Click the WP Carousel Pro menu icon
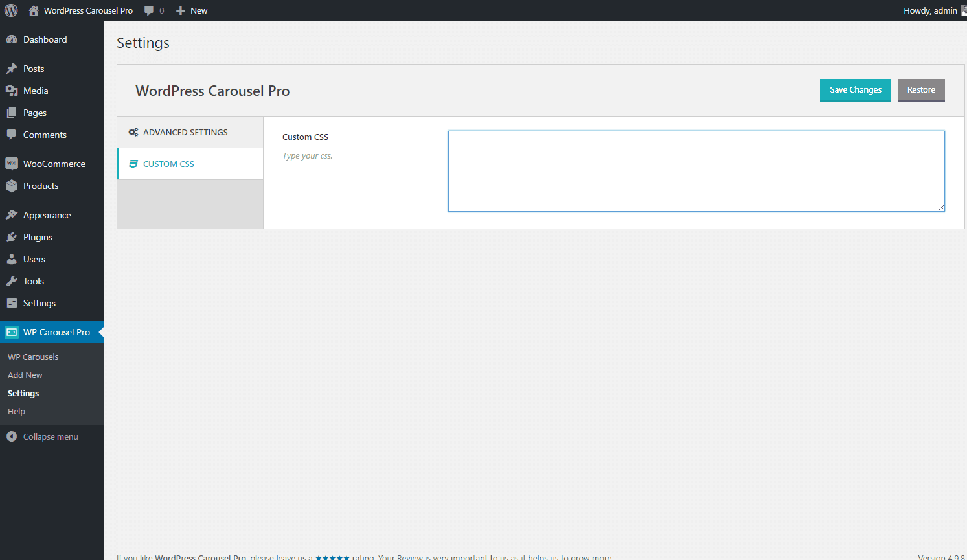Screen dimensions: 967x560 tap(12, 332)
